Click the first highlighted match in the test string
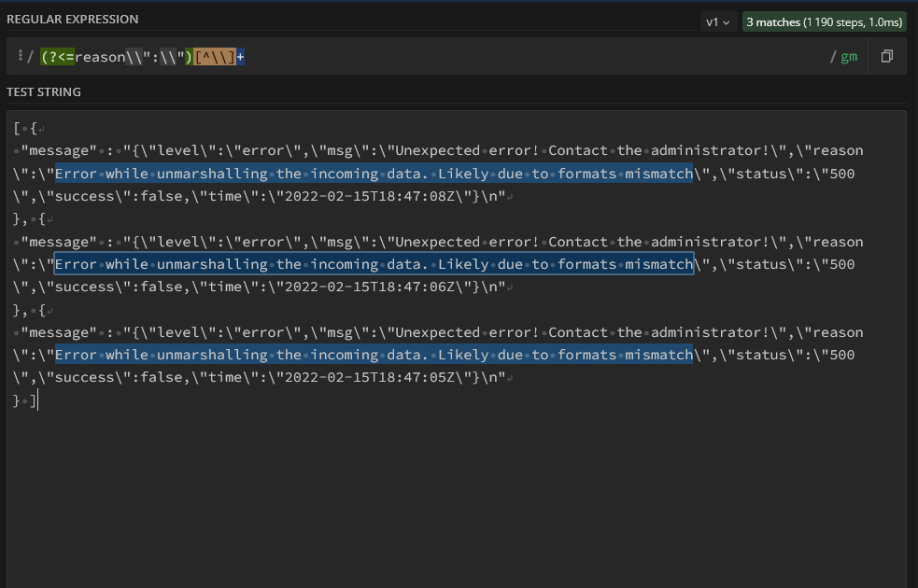 pos(374,174)
